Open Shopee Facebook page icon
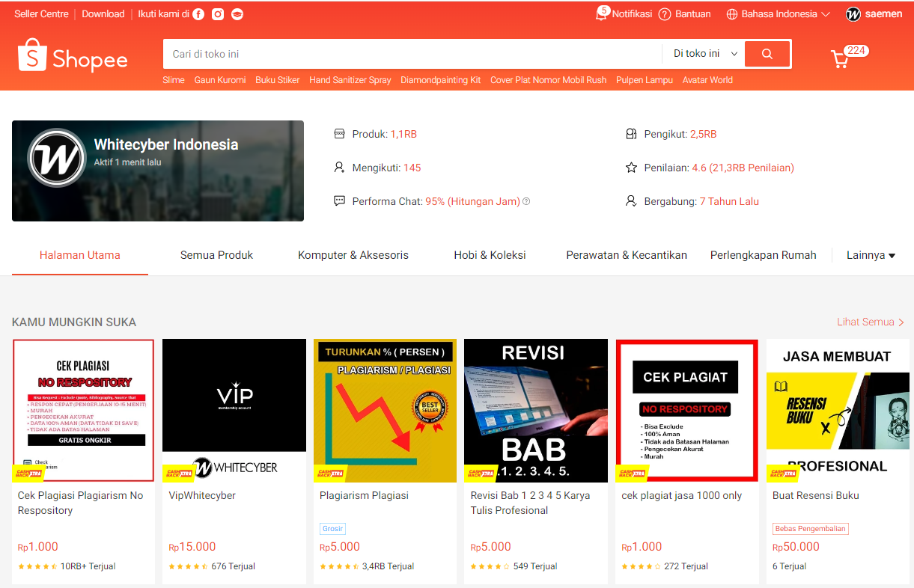 pyautogui.click(x=198, y=14)
